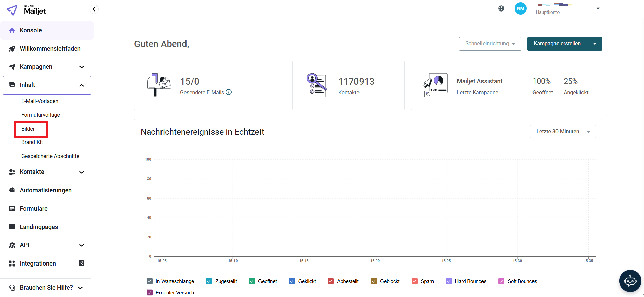This screenshot has width=644, height=297.
Task: Click the Kontakte people icon
Action: (12, 172)
